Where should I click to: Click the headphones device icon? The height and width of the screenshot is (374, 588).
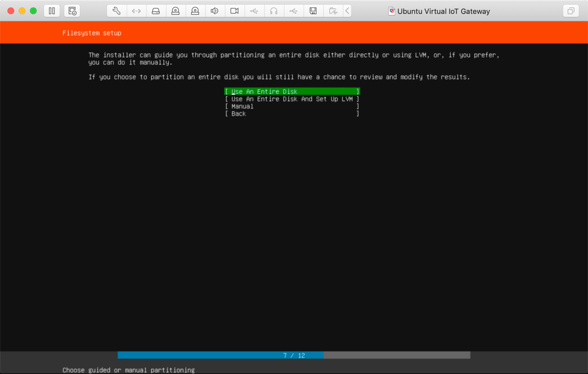pos(274,11)
